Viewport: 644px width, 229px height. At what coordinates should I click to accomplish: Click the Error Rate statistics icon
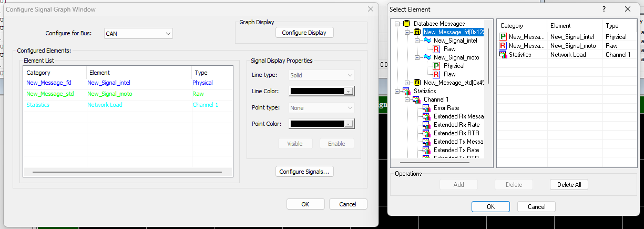pyautogui.click(x=426, y=108)
